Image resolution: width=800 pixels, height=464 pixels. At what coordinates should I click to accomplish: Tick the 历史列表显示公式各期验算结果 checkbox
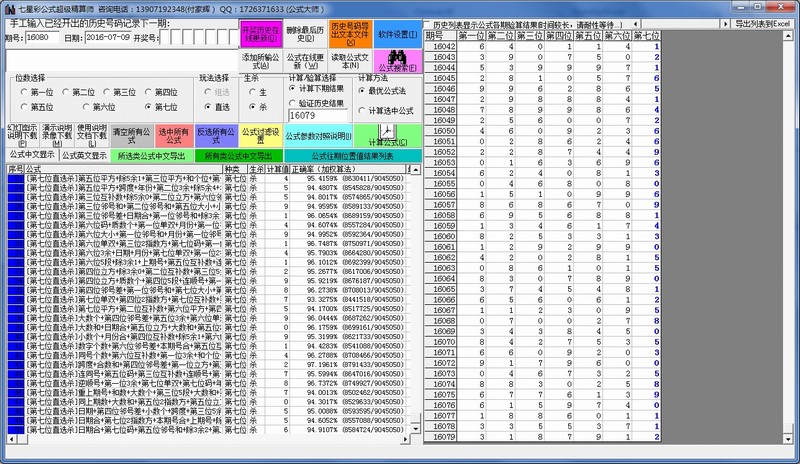click(x=427, y=22)
